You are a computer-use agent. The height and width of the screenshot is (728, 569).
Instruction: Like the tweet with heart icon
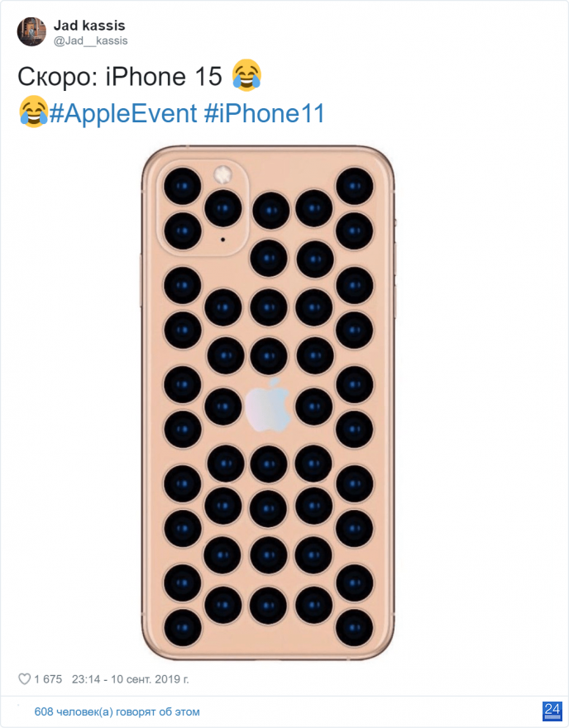tap(24, 679)
